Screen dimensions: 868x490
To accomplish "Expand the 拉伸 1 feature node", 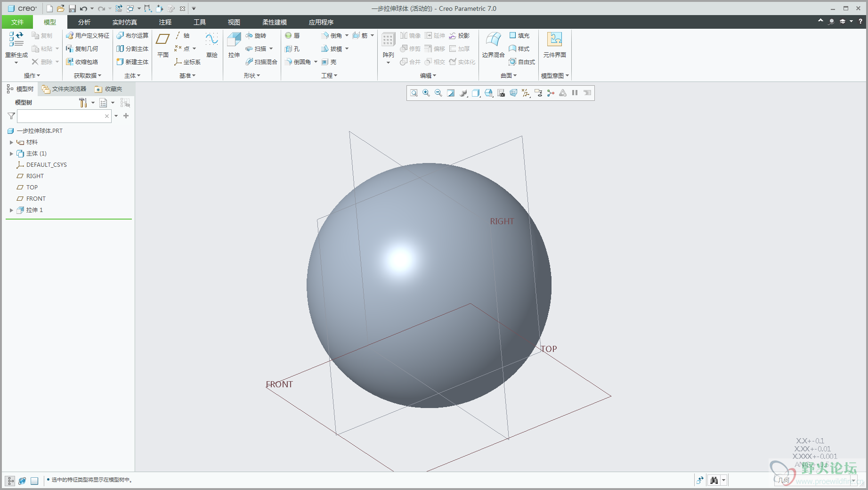I will pyautogui.click(x=11, y=210).
